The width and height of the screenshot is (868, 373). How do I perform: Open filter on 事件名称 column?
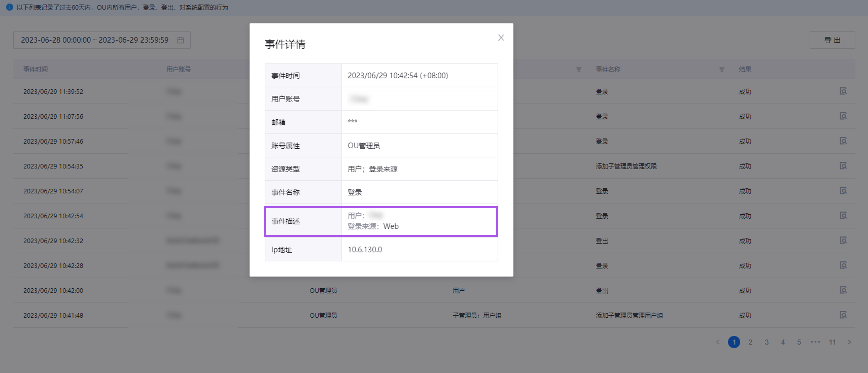721,69
